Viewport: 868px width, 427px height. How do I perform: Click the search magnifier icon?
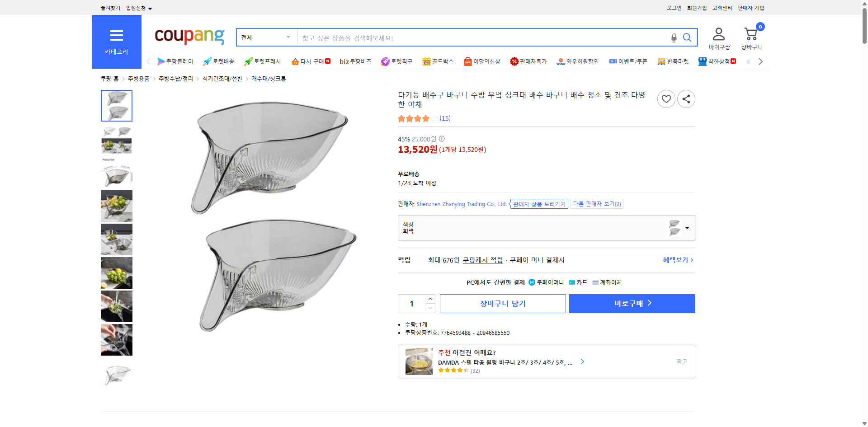coord(687,38)
